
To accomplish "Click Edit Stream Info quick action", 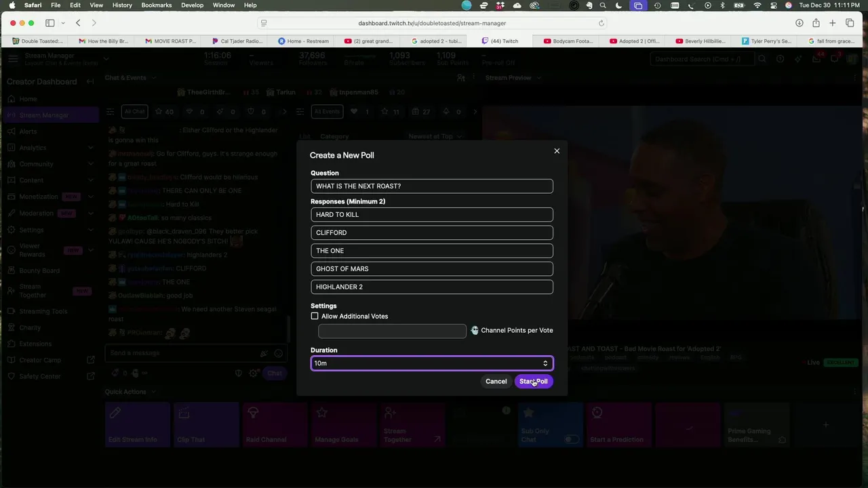I will click(138, 425).
